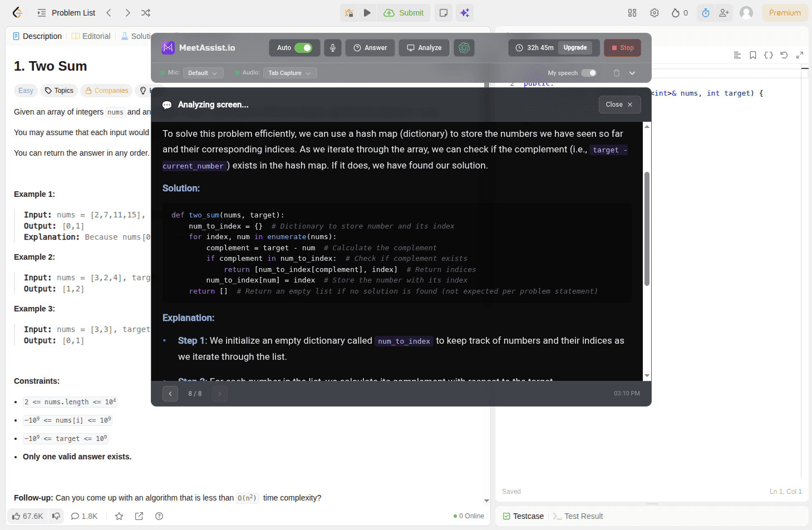Retrieve last submitted code with the undo icon
The height and width of the screenshot is (530, 812).
click(x=784, y=55)
